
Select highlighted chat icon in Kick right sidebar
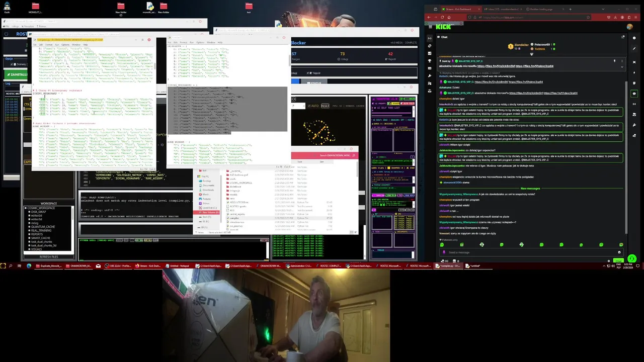[634, 94]
